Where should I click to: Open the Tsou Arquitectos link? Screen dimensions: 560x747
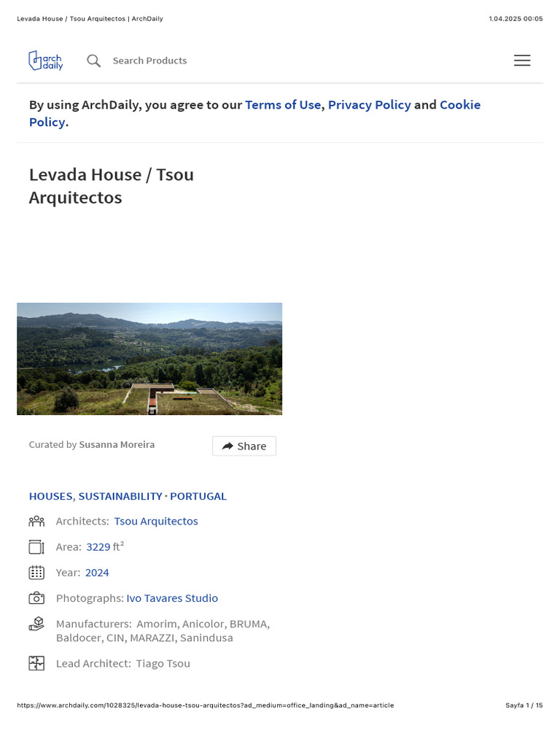click(156, 521)
